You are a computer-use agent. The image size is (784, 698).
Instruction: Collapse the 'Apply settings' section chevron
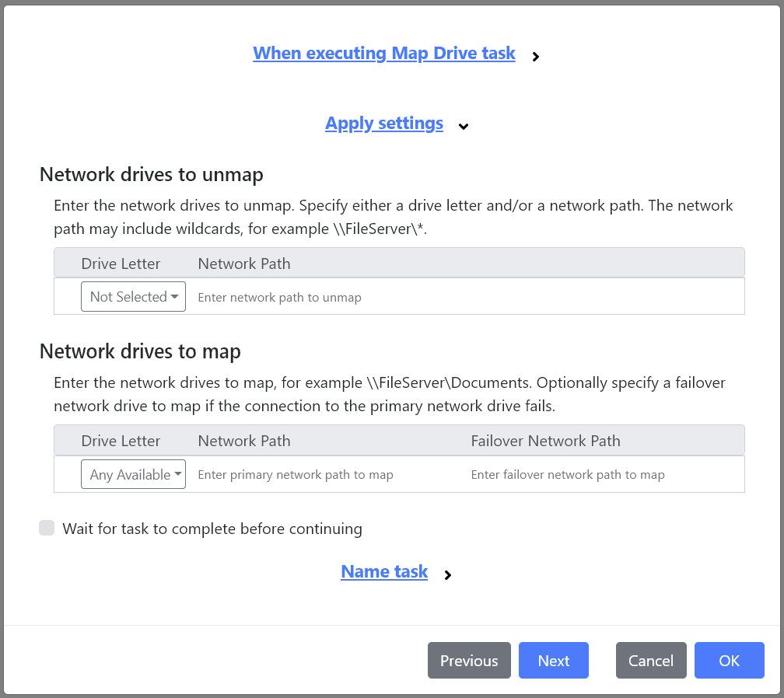pos(464,126)
